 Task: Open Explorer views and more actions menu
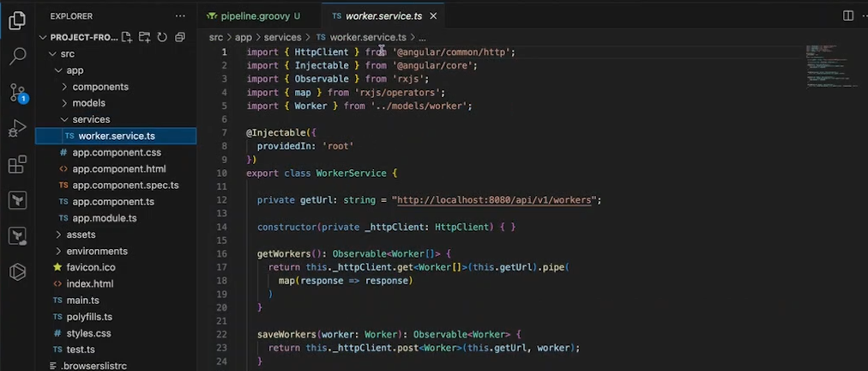coord(179,15)
